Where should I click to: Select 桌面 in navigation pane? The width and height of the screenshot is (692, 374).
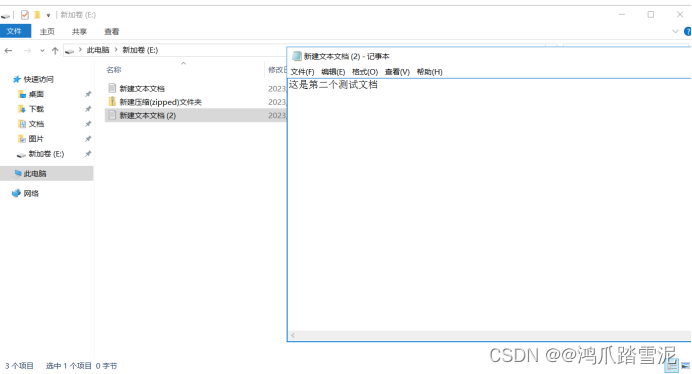(36, 94)
